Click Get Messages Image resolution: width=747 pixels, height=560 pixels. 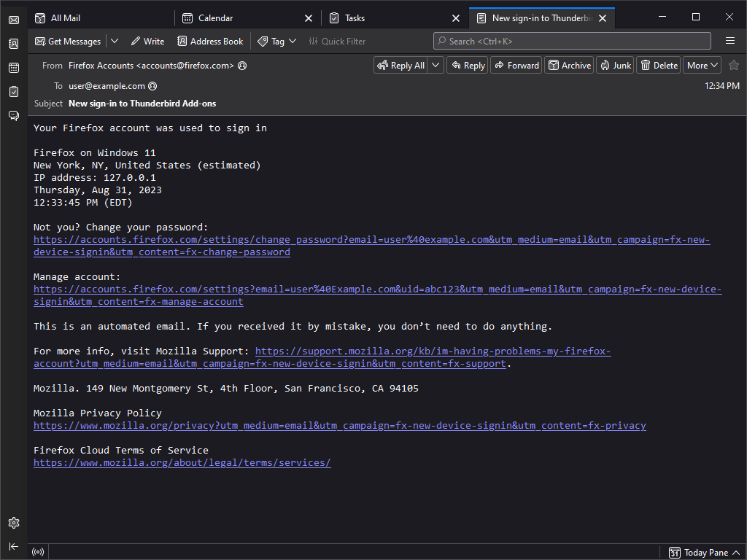tap(68, 42)
